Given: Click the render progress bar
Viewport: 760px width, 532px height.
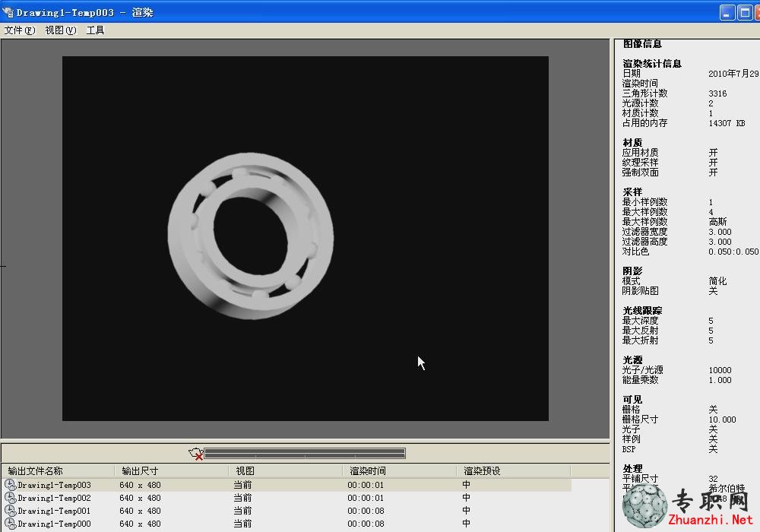Looking at the screenshot, I should (305, 454).
